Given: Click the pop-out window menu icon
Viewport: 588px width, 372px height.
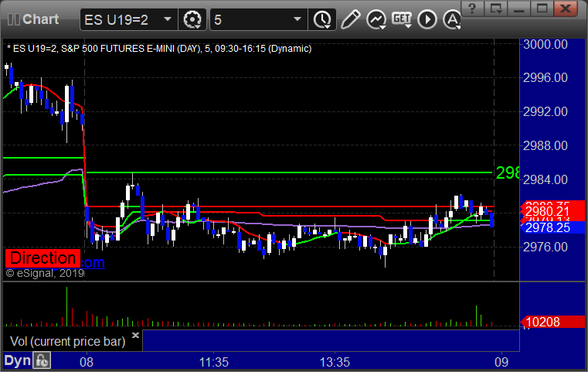Looking at the screenshot, I should [x=496, y=8].
